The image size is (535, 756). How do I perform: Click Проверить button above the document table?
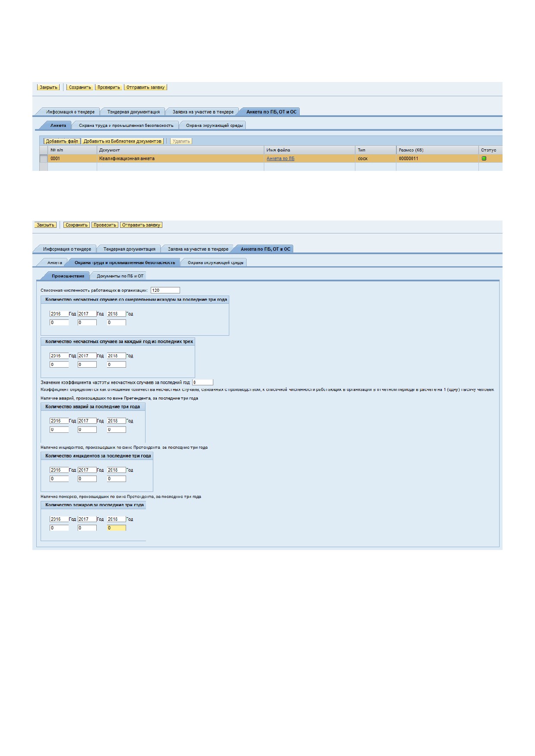109,87
